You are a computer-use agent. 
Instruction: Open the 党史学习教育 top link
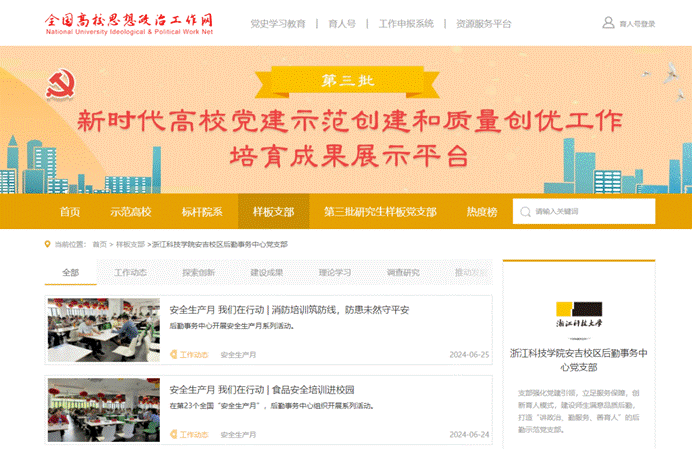click(277, 23)
